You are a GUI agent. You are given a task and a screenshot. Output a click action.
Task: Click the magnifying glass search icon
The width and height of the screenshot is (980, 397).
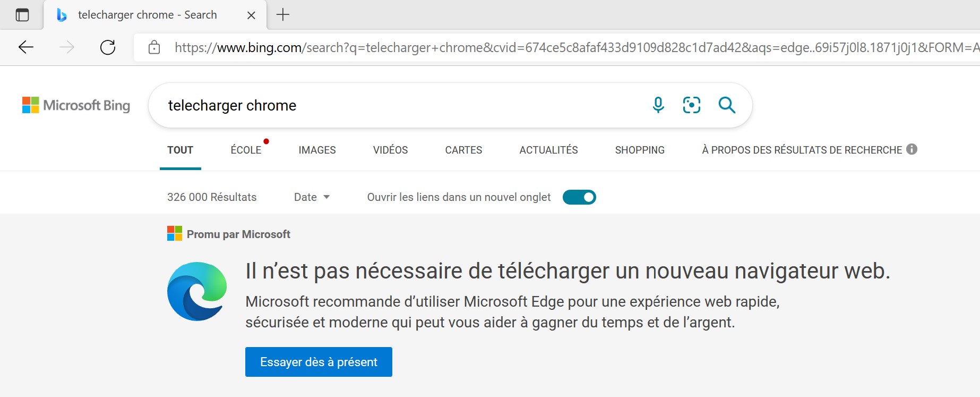[x=726, y=105]
